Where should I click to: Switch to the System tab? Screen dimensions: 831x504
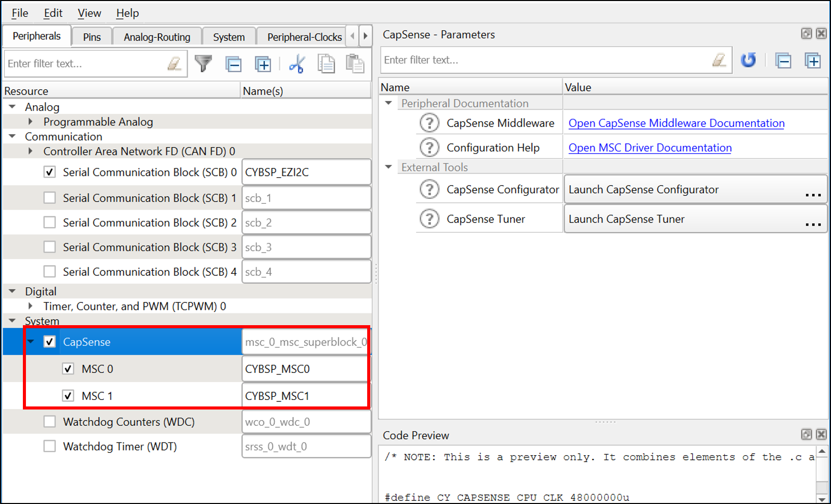pos(229,37)
